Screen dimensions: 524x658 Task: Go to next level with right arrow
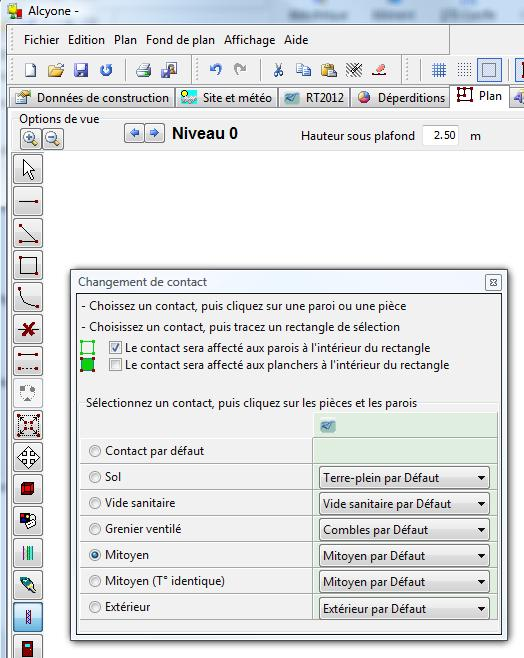tap(154, 133)
